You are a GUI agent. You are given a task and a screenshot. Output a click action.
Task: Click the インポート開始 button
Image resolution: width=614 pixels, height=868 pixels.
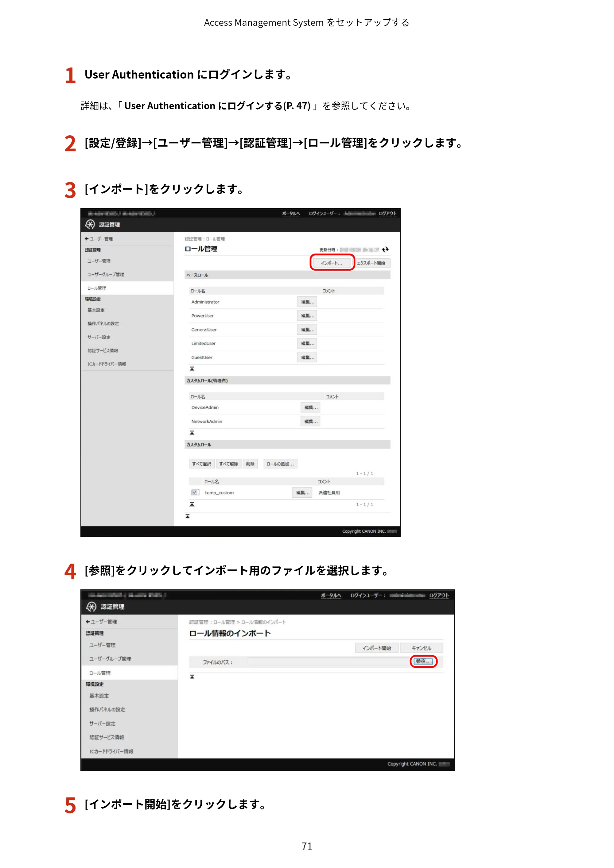[x=377, y=648]
